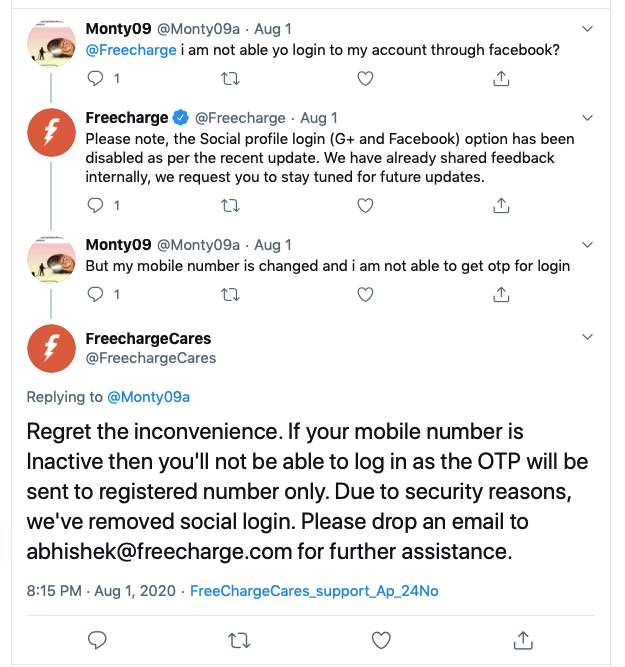Image resolution: width=625 pixels, height=667 pixels.
Task: Reply to Monty09's first Facebook login tweet
Action: pyautogui.click(x=95, y=78)
